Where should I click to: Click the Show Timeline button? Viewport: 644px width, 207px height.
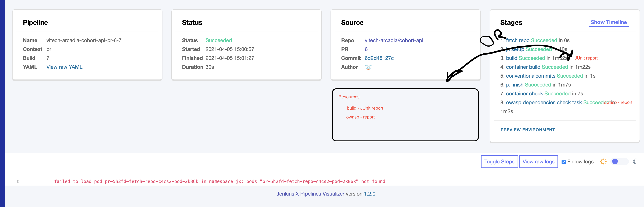[x=609, y=22]
